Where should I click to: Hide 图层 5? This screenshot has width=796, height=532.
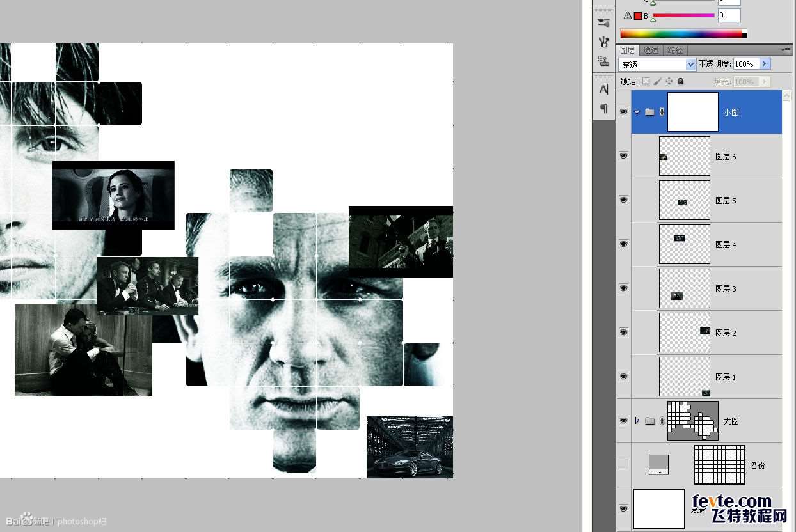pos(623,200)
